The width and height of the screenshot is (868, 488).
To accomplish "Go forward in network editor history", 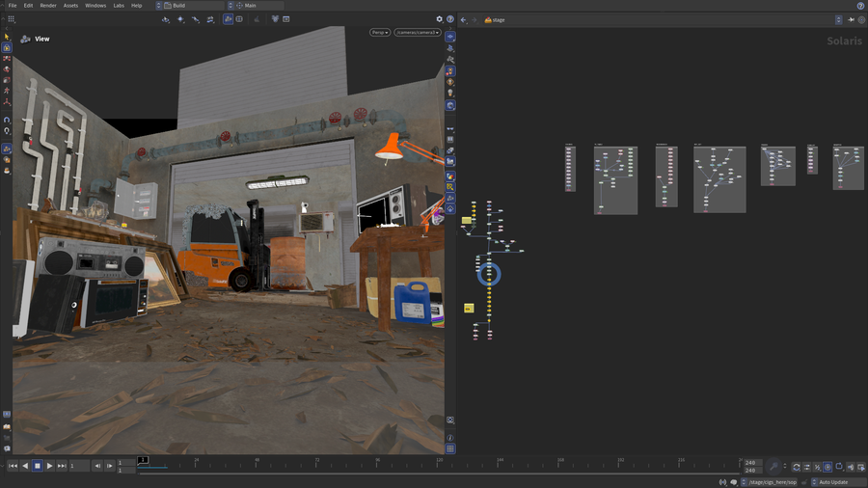I will point(474,20).
